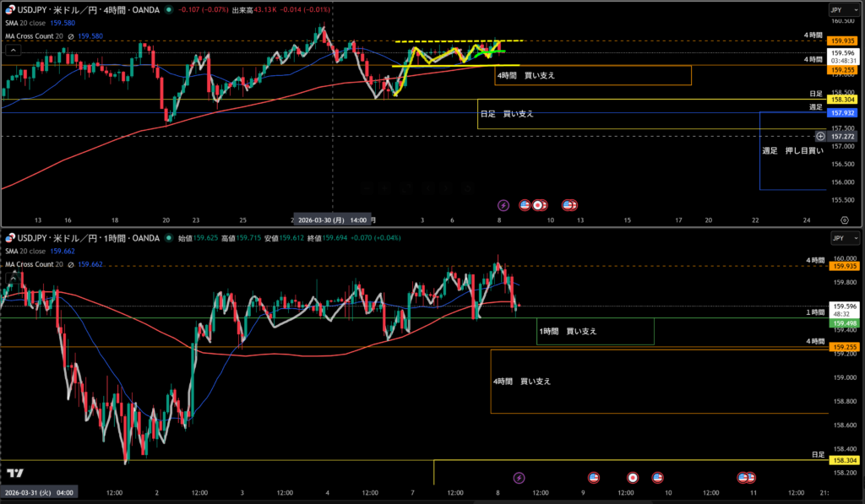
Task: Toggle visibility icon on bottom chart's MA Cross Count
Action: click(71, 264)
